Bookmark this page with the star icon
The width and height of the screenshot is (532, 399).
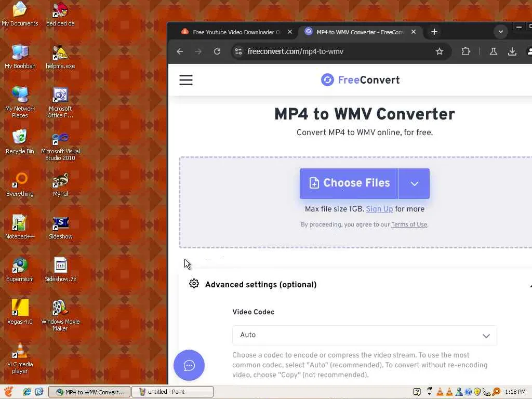point(440,51)
